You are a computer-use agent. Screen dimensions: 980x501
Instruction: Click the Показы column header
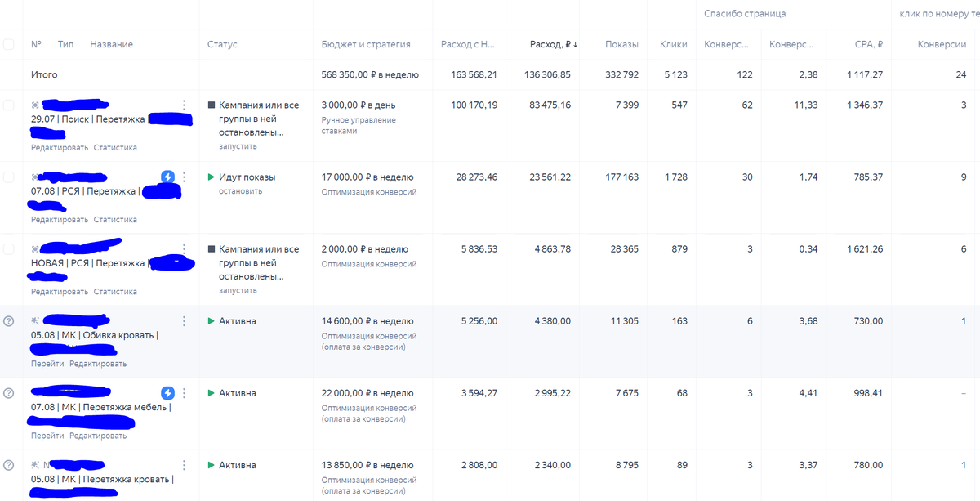(621, 44)
